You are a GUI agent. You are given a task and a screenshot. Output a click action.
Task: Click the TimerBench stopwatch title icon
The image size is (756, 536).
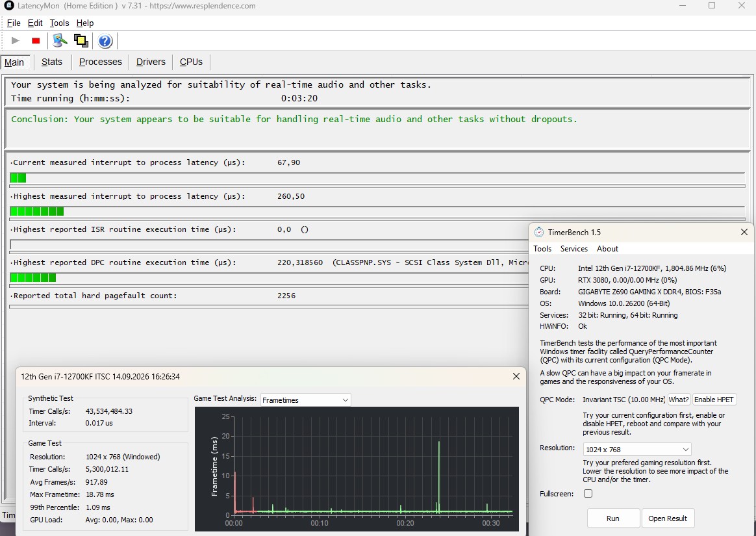[x=539, y=233]
